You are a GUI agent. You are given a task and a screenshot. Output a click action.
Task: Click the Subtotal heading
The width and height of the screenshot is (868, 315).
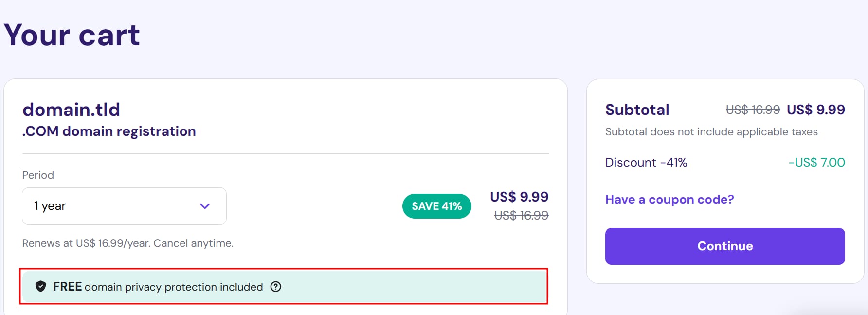637,110
